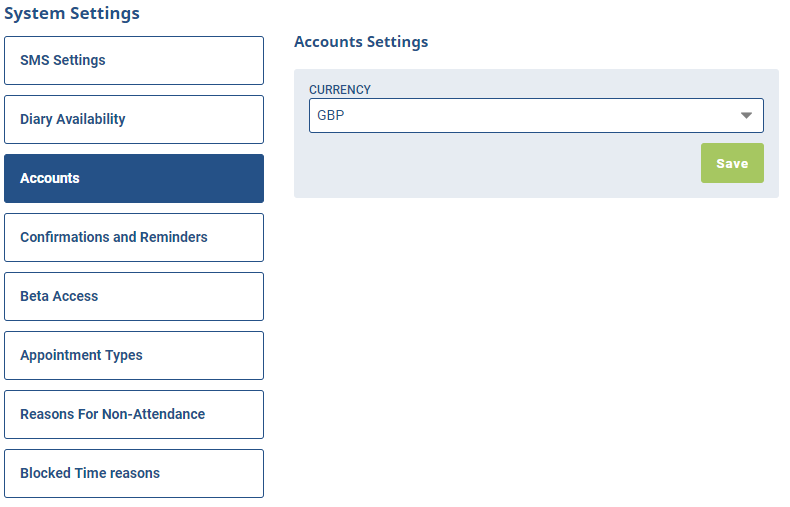Click the highlighted Accounts menu item
Viewport: 790px width, 507px height.
click(134, 178)
